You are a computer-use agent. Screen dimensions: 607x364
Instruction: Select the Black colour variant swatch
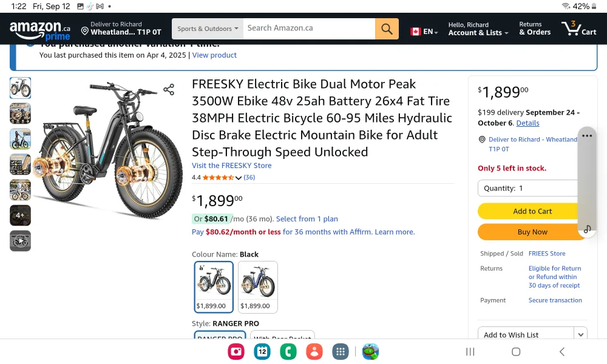click(x=214, y=286)
